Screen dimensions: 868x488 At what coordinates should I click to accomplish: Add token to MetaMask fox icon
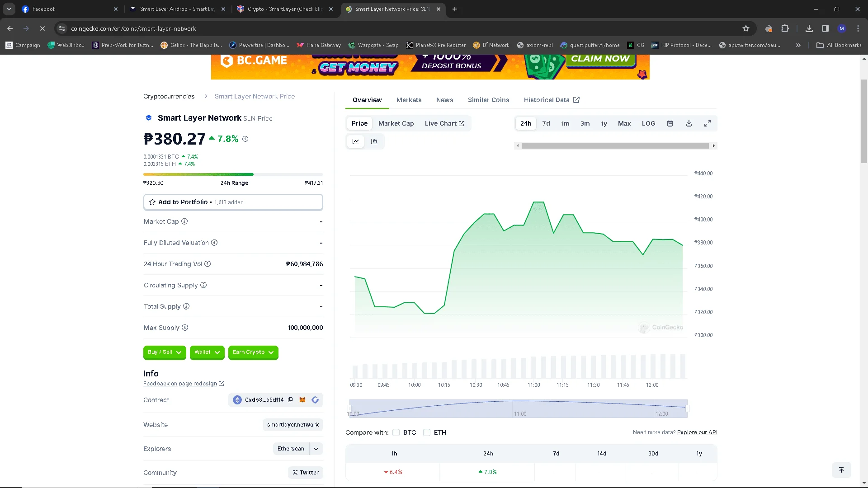tap(302, 400)
